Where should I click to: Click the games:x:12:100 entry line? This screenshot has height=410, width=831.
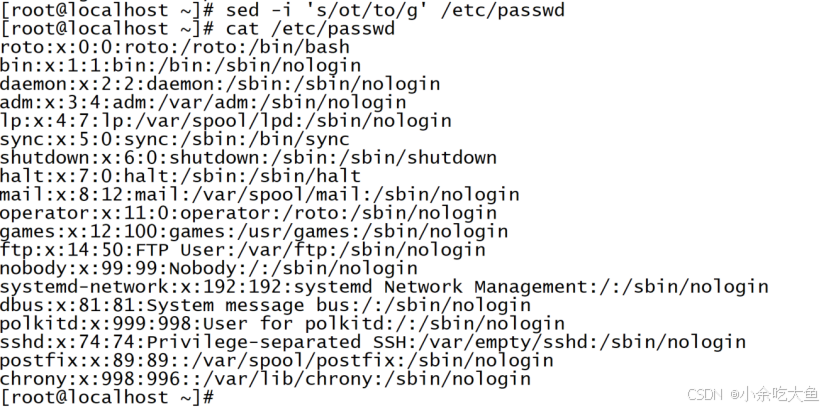[254, 231]
